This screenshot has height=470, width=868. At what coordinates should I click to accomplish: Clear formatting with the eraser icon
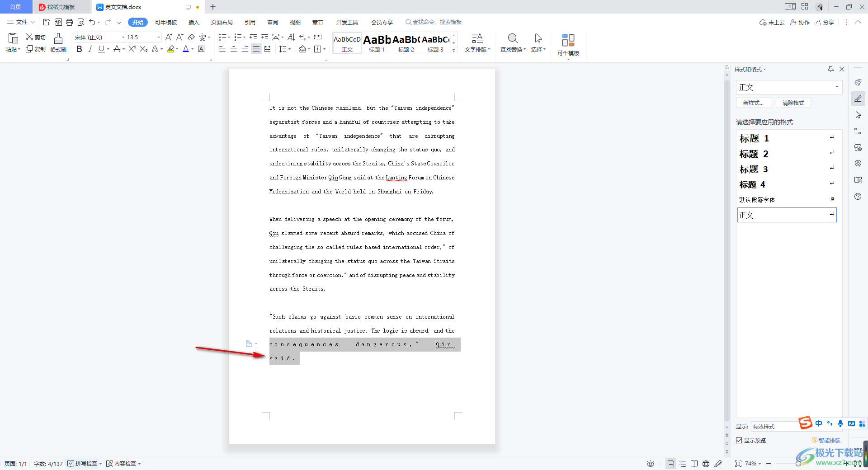click(x=191, y=37)
